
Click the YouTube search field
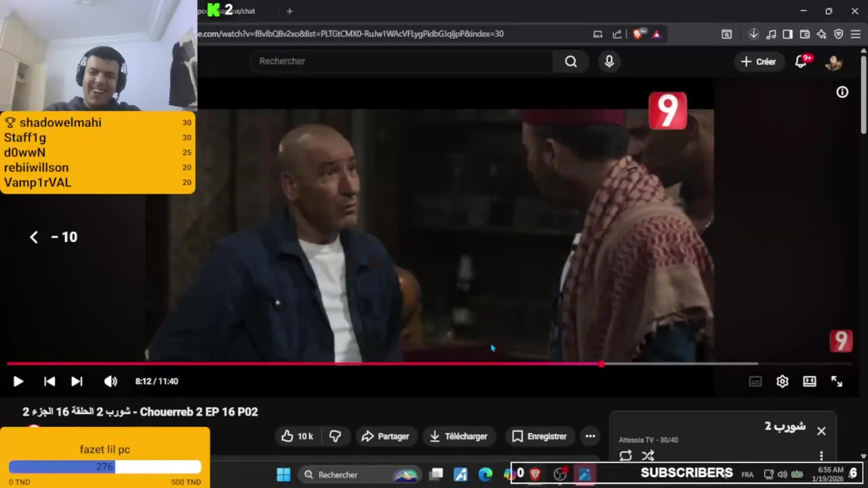click(x=402, y=61)
